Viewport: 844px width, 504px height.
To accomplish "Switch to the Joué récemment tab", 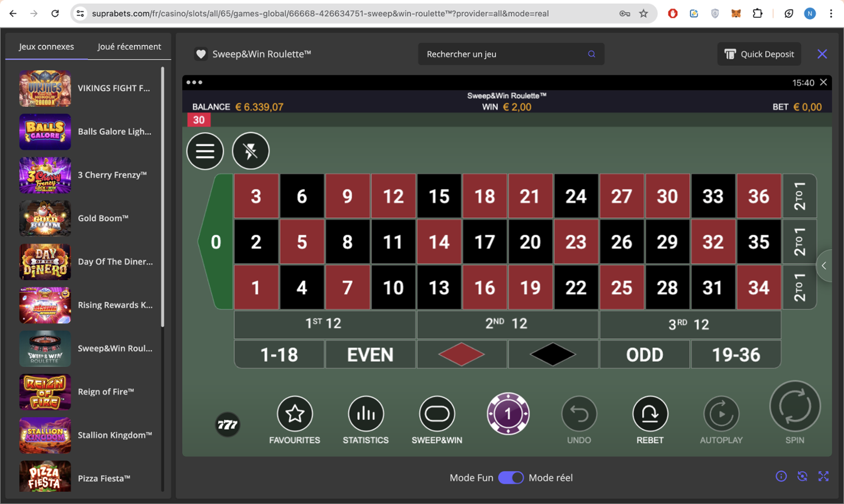I will [129, 47].
